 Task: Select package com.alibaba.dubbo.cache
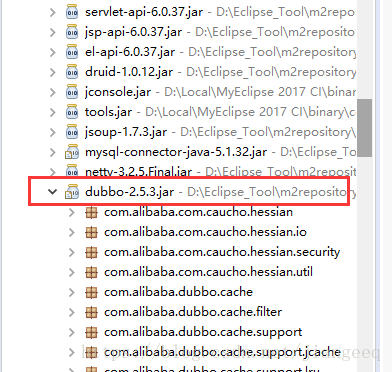click(178, 292)
